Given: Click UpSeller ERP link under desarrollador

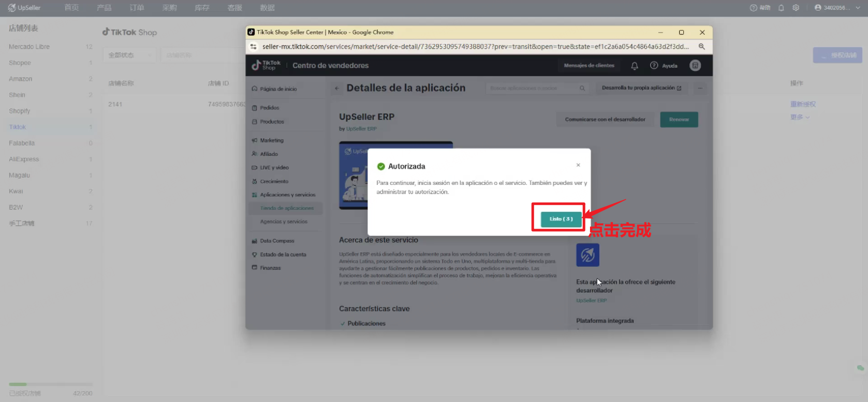Looking at the screenshot, I should click(x=592, y=300).
